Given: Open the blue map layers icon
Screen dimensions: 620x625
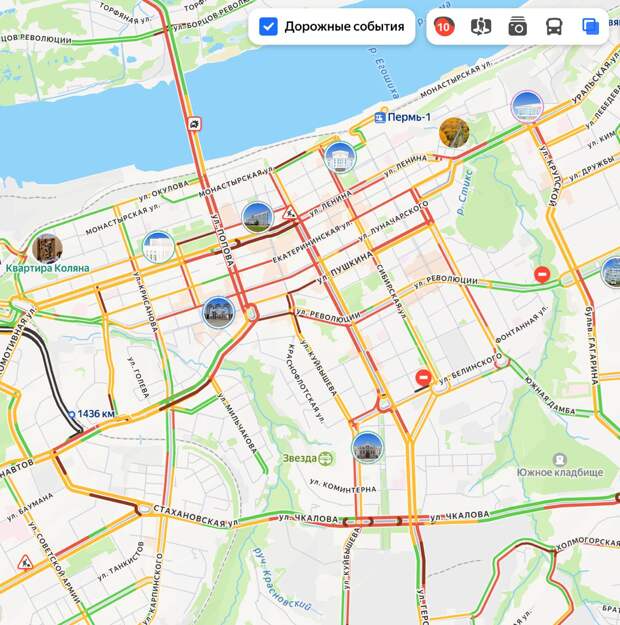Looking at the screenshot, I should click(x=590, y=27).
